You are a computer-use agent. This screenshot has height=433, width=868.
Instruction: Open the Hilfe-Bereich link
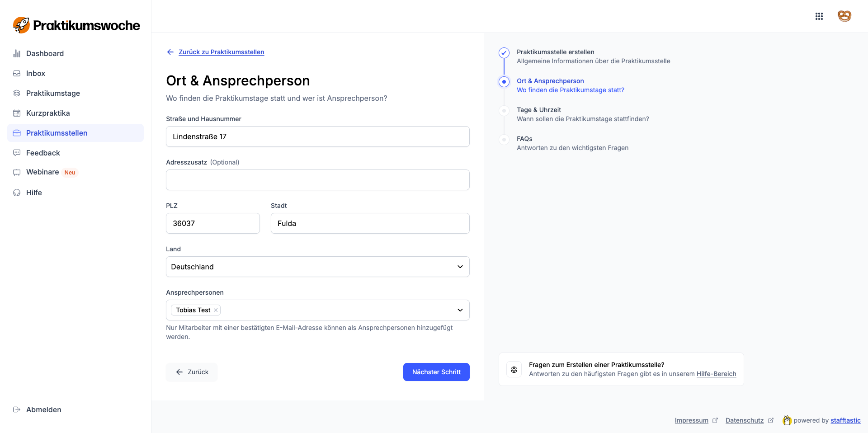click(716, 374)
